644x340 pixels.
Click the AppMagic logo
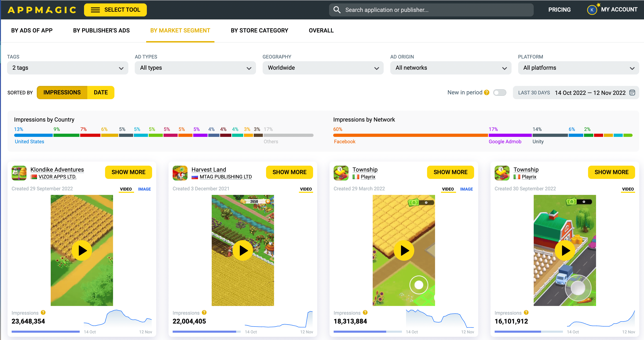(x=42, y=10)
